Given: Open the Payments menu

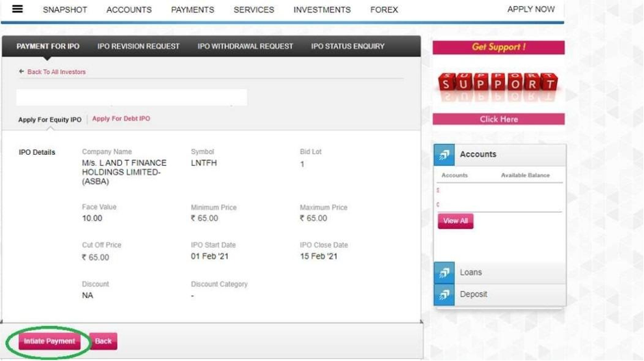Looking at the screenshot, I should pos(192,10).
